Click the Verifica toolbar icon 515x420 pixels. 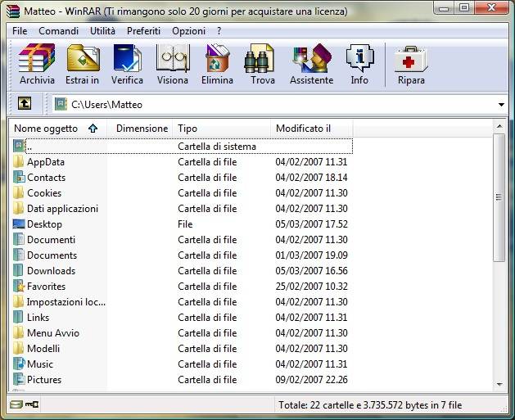[x=128, y=58]
